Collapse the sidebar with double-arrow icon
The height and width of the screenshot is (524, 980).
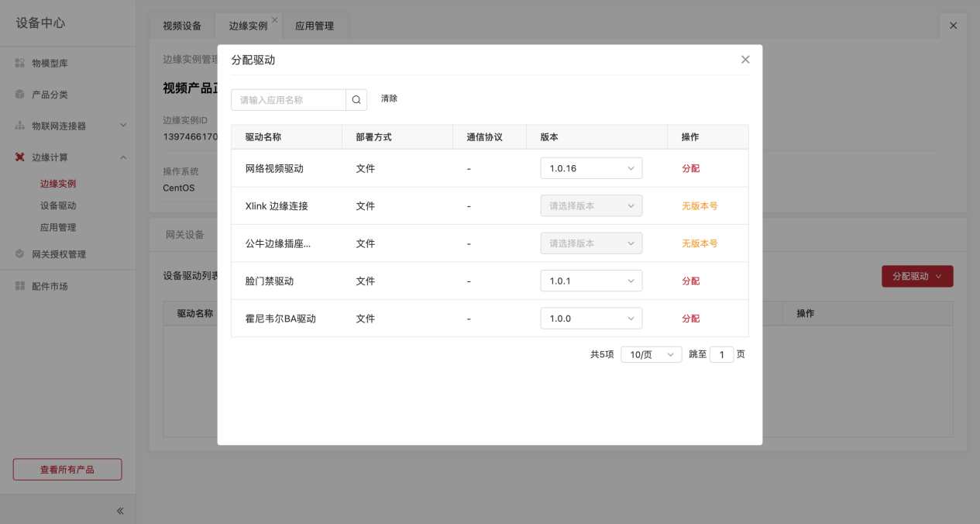pos(120,511)
